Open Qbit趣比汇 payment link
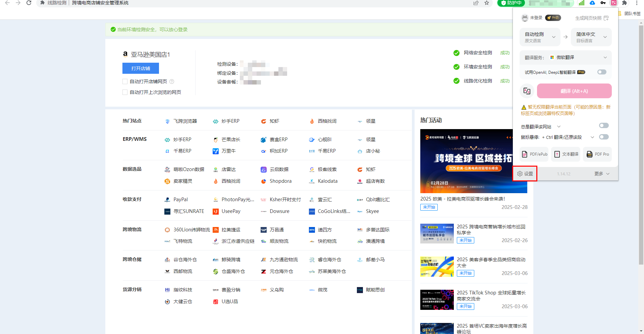Viewport: 644px width, 334px height. pyautogui.click(x=373, y=200)
